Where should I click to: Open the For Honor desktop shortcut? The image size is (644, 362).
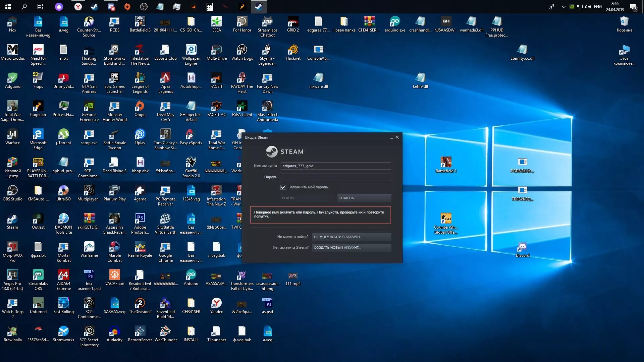tap(242, 24)
